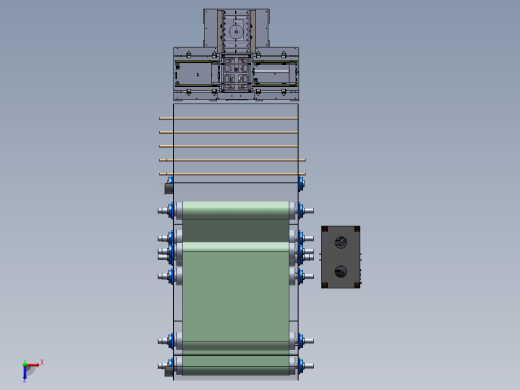Select the lower circular bore on the dark gearbox
This screenshot has width=520, height=390.
(340, 272)
